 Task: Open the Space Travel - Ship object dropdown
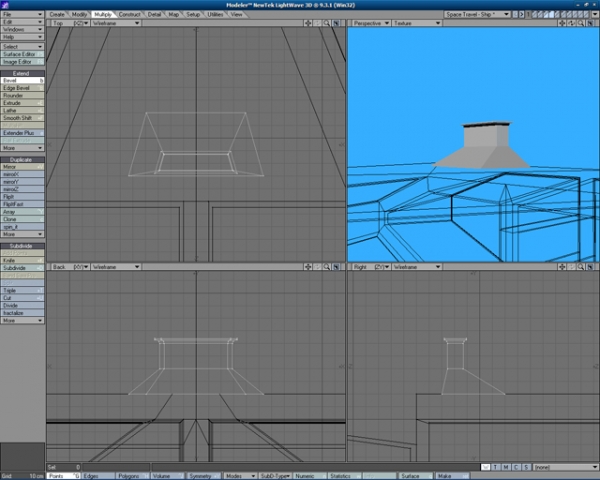(x=477, y=14)
